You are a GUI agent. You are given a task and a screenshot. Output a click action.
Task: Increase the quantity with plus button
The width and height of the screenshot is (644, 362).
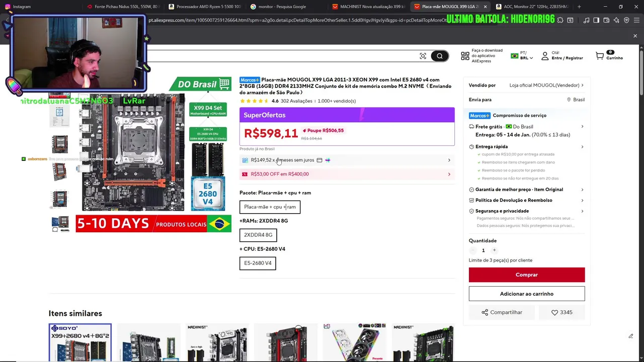pos(494,250)
